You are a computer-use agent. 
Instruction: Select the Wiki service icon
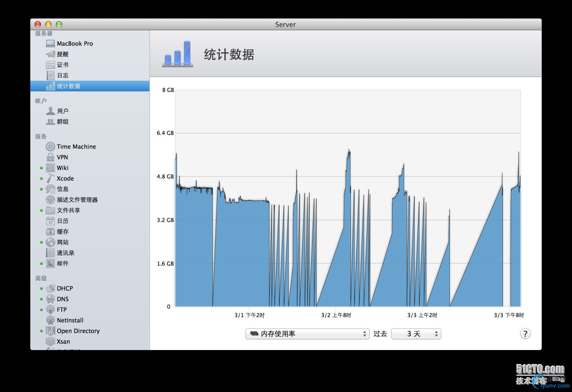(51, 168)
